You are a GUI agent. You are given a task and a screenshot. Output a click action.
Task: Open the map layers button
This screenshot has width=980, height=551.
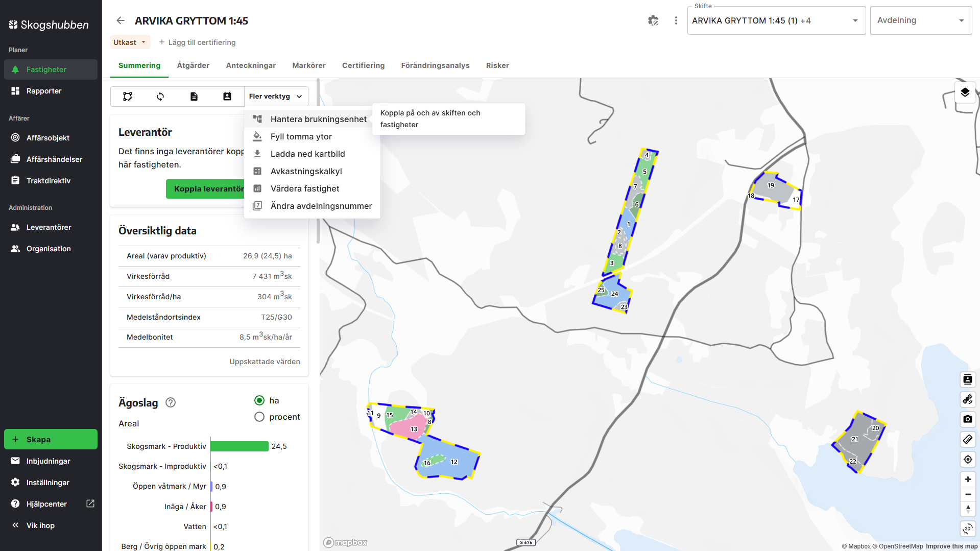[965, 92]
